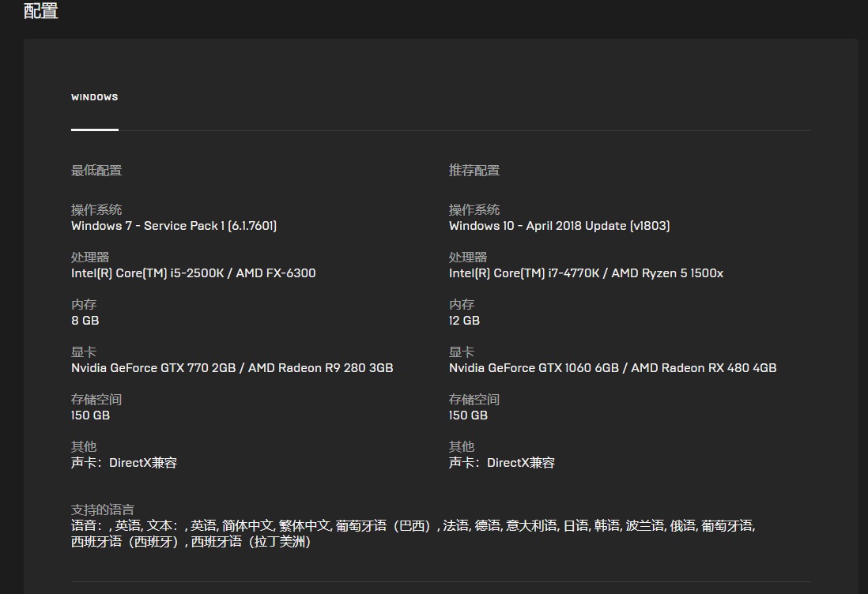Screen dimensions: 868x594
Task: Click the 8 GB memory value
Action: pos(85,321)
